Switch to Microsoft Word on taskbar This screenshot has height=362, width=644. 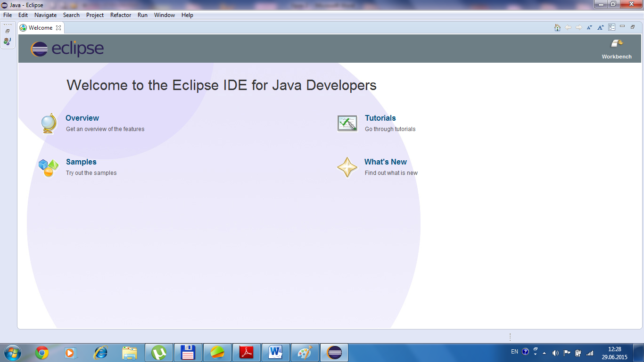coord(276,353)
